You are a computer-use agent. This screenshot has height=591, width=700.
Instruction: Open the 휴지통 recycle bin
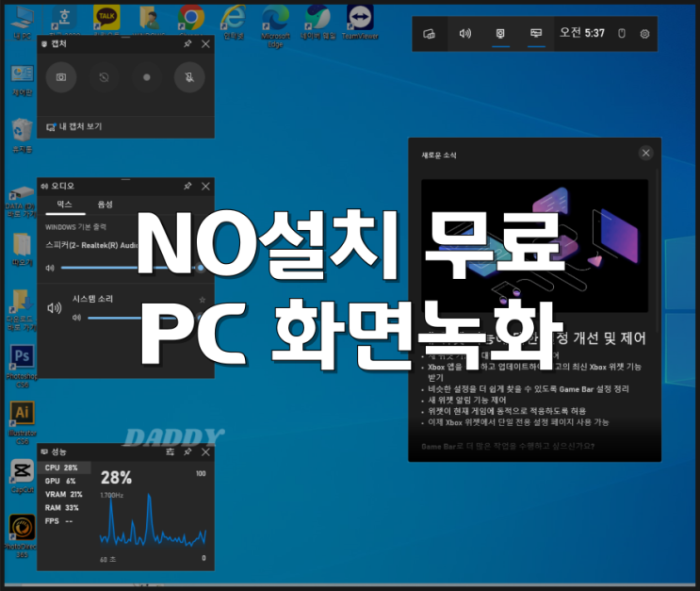[22, 136]
